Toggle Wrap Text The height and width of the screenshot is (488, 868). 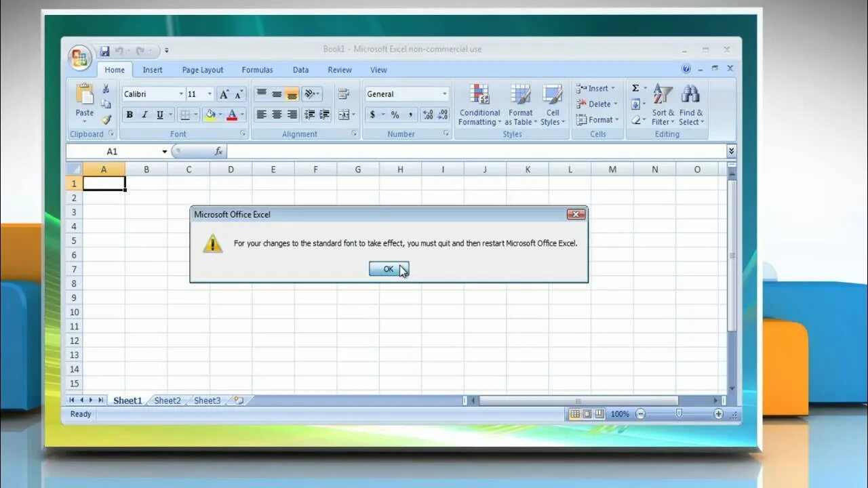pyautogui.click(x=343, y=94)
